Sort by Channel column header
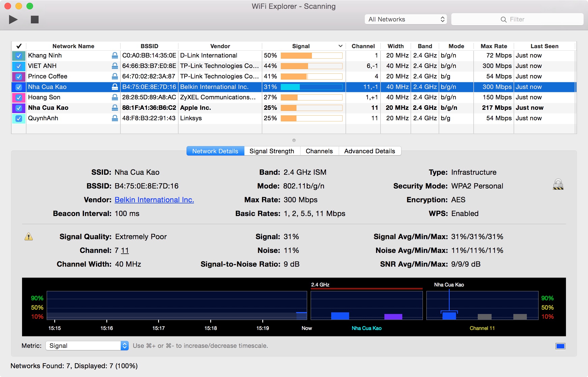The width and height of the screenshot is (588, 377). (363, 46)
